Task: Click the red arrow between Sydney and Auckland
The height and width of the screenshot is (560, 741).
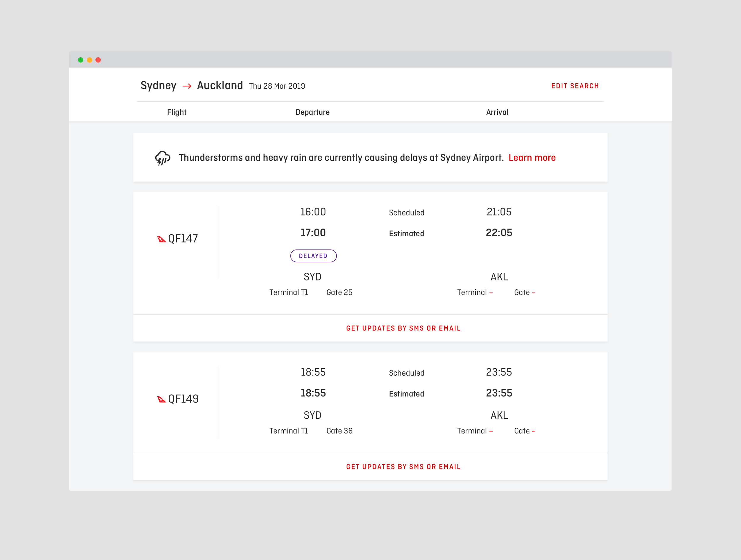Action: click(x=187, y=86)
